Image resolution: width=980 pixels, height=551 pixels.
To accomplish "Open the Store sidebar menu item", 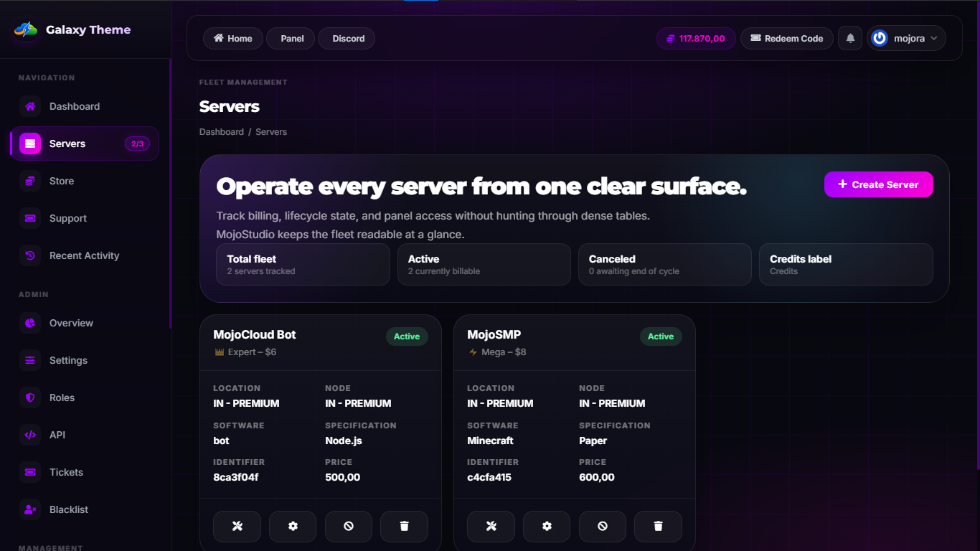I will (x=62, y=181).
